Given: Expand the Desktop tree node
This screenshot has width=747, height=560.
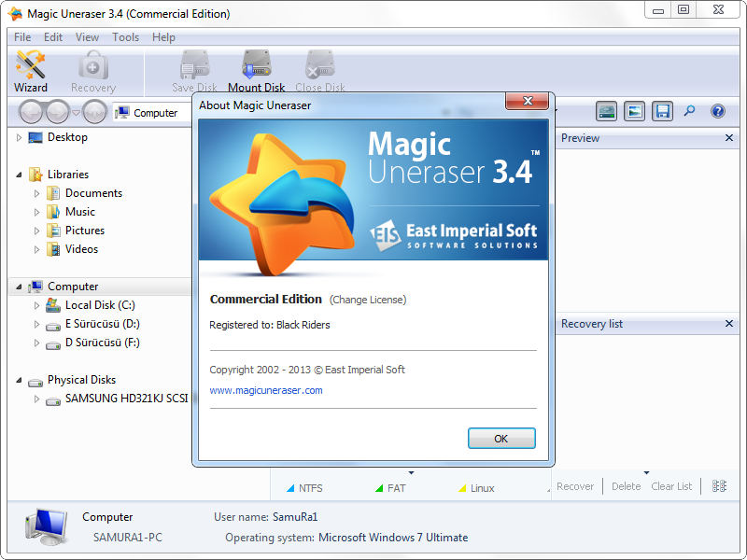Looking at the screenshot, I should (19, 137).
